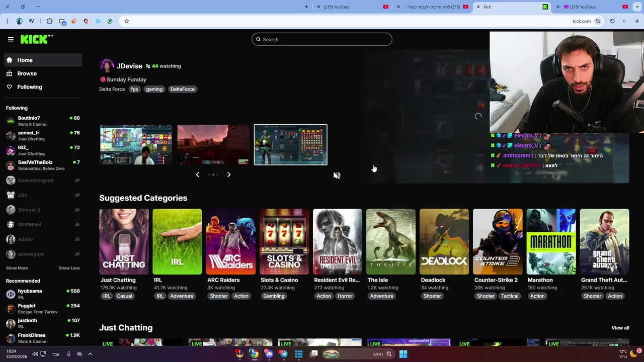The height and width of the screenshot is (362, 644).
Task: Unmute the featured stream preview
Action: pos(337,175)
